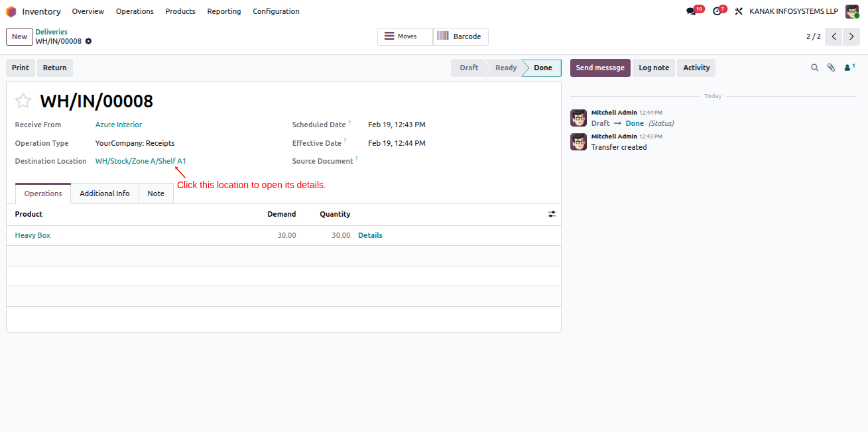The width and height of the screenshot is (868, 432).
Task: Open the Reporting menu
Action: pyautogui.click(x=224, y=11)
